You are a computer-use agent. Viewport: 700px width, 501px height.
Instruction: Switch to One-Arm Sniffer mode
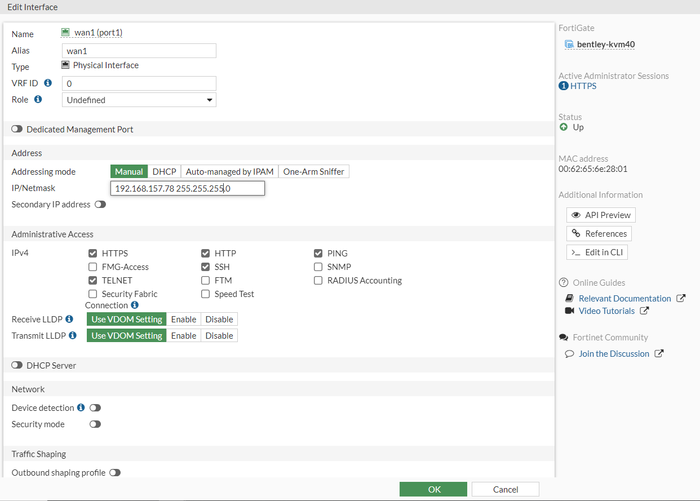(x=313, y=172)
